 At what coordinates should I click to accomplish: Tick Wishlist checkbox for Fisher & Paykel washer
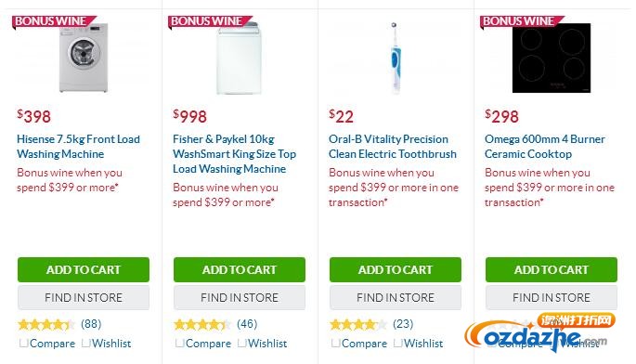241,343
